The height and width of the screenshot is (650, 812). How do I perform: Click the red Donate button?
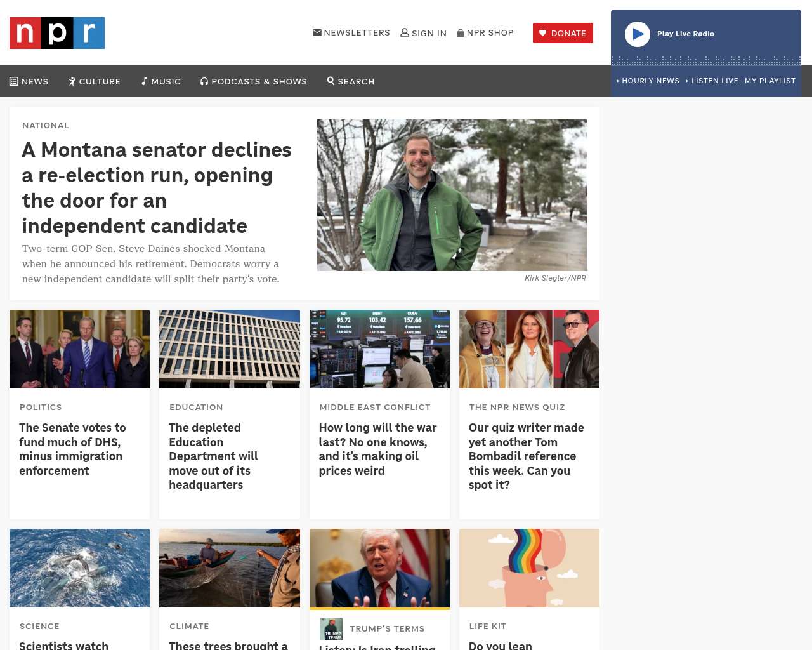[563, 33]
